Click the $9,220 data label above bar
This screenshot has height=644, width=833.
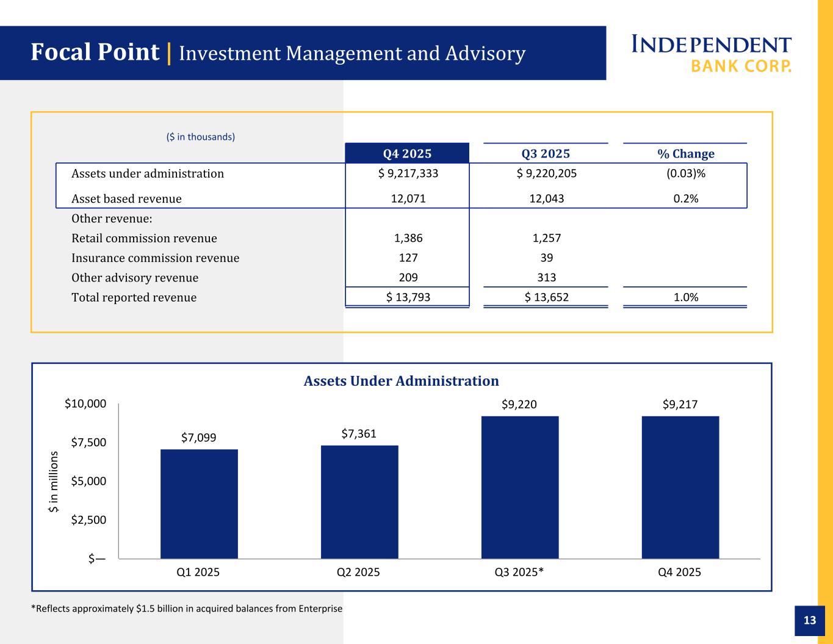[x=519, y=404]
